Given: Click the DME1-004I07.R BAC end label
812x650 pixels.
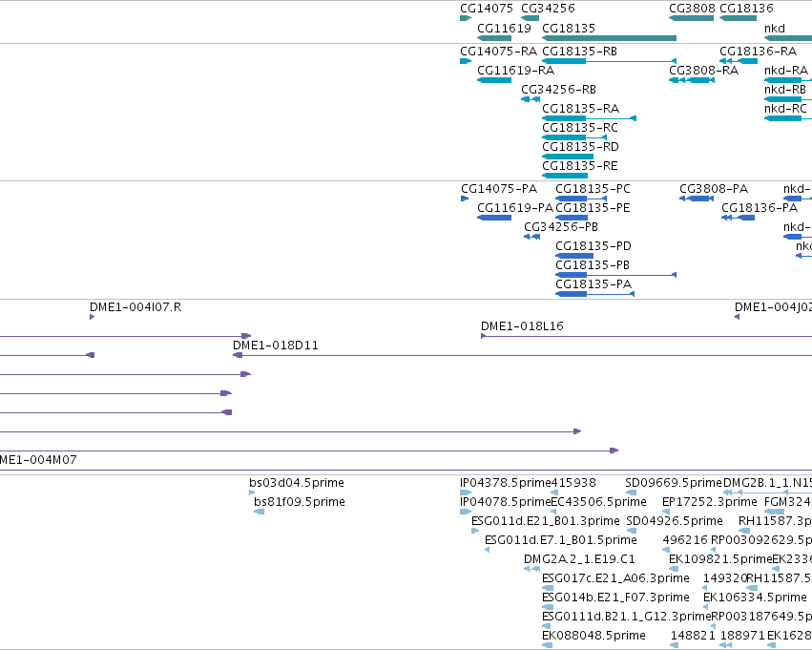Looking at the screenshot, I should pyautogui.click(x=135, y=307).
